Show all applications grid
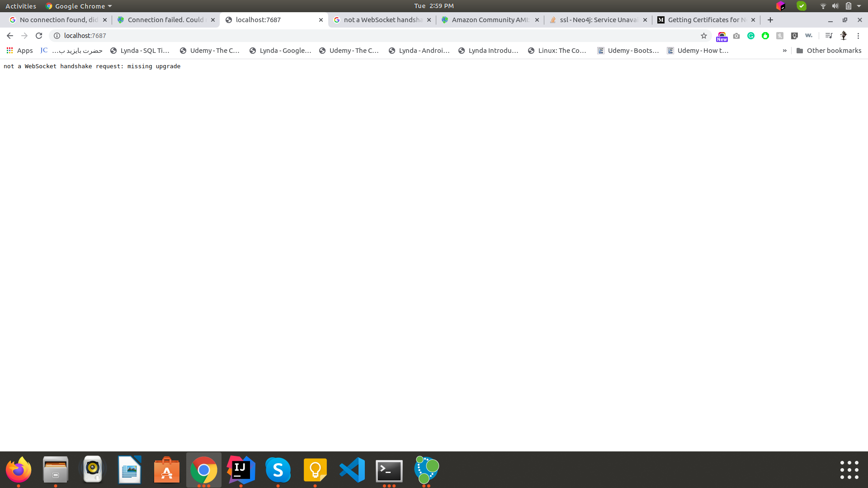The image size is (868, 488). [849, 470]
